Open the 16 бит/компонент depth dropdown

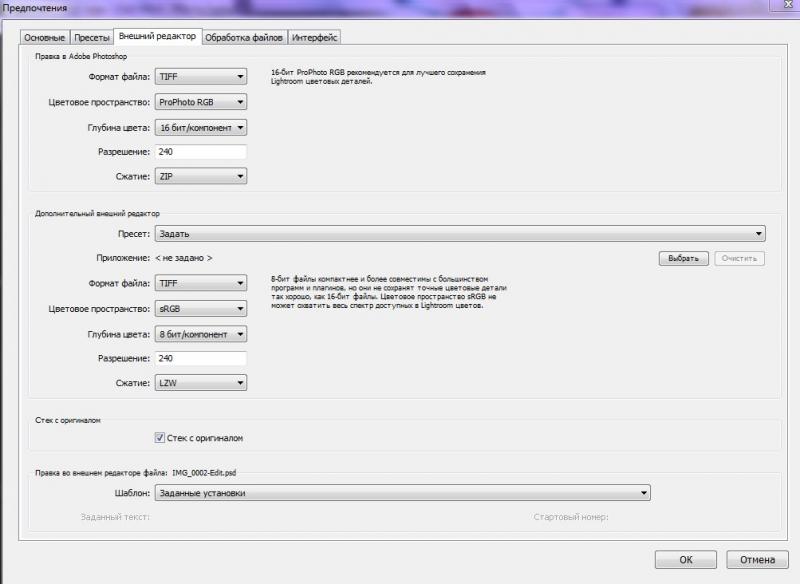point(201,128)
